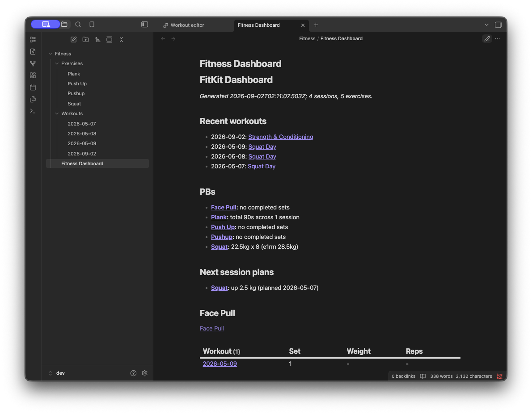Add a new tab with plus icon
532x414 pixels.
(x=316, y=25)
